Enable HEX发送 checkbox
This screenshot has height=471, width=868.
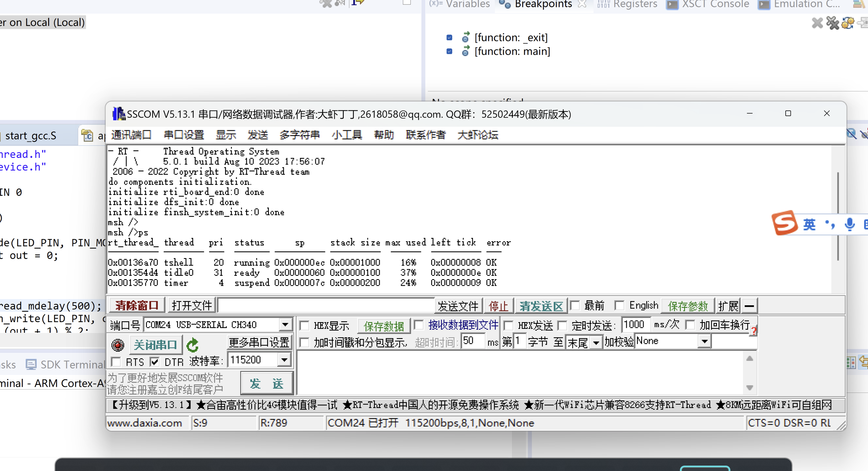(508, 326)
